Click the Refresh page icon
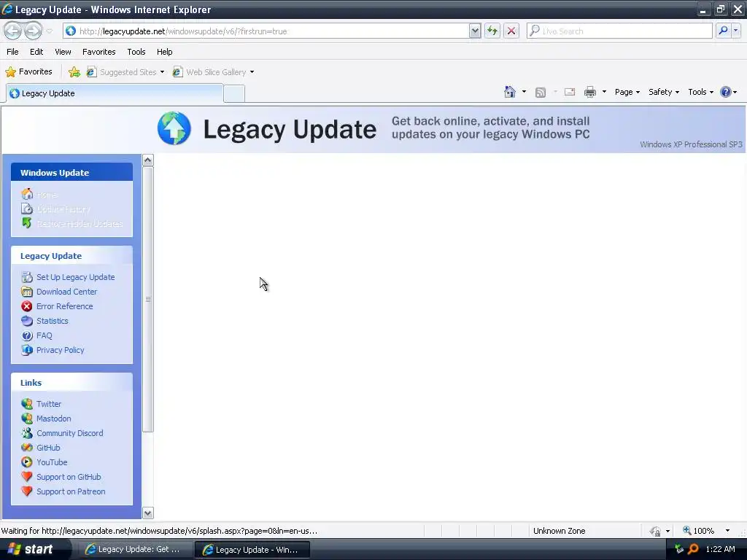The width and height of the screenshot is (747, 560). coord(492,31)
